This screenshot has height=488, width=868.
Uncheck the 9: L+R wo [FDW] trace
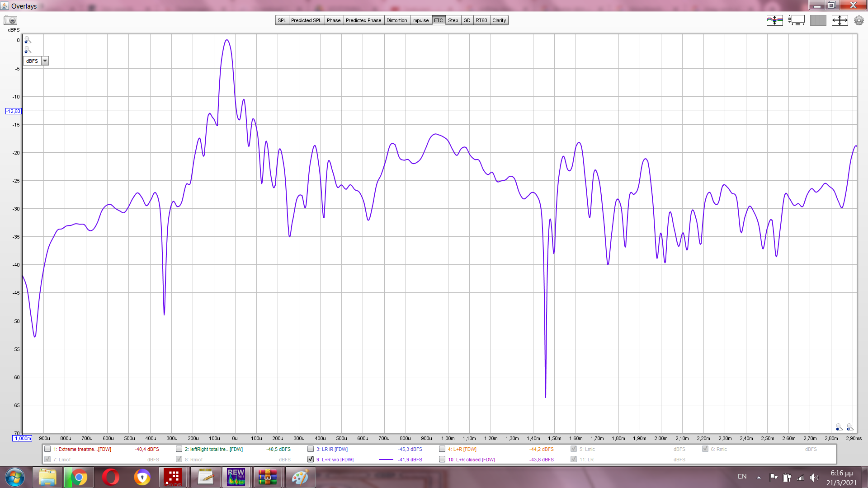click(311, 459)
